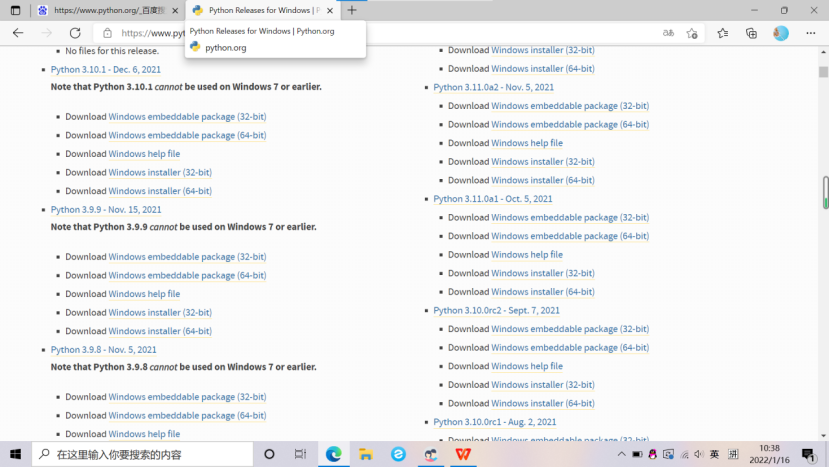Close the Python Releases for Windows tab

pyautogui.click(x=330, y=10)
